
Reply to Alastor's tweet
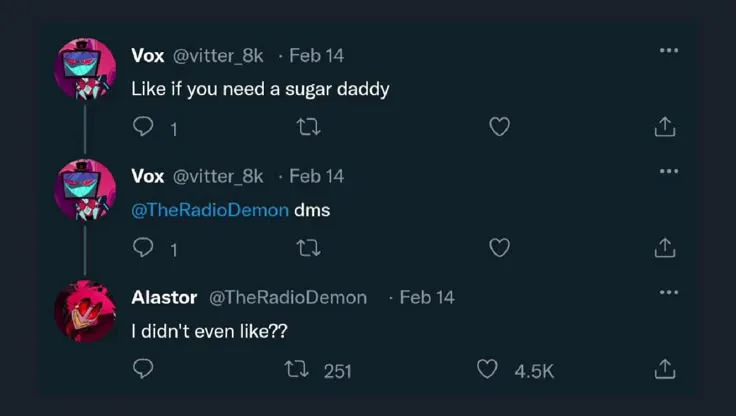coord(142,369)
